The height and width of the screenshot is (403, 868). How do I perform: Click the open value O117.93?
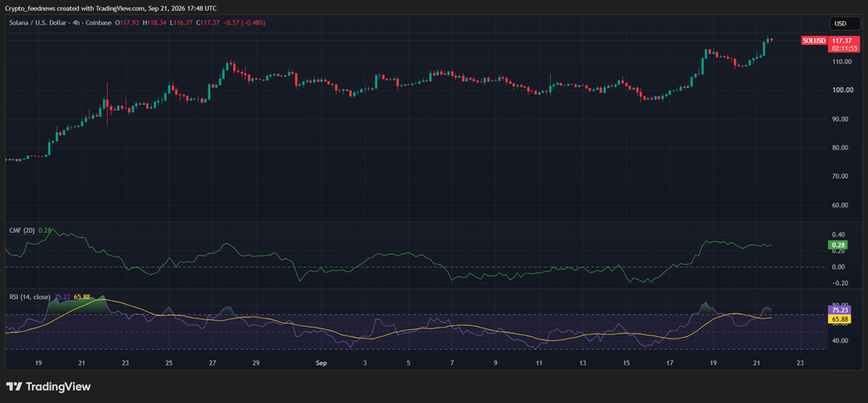(127, 23)
